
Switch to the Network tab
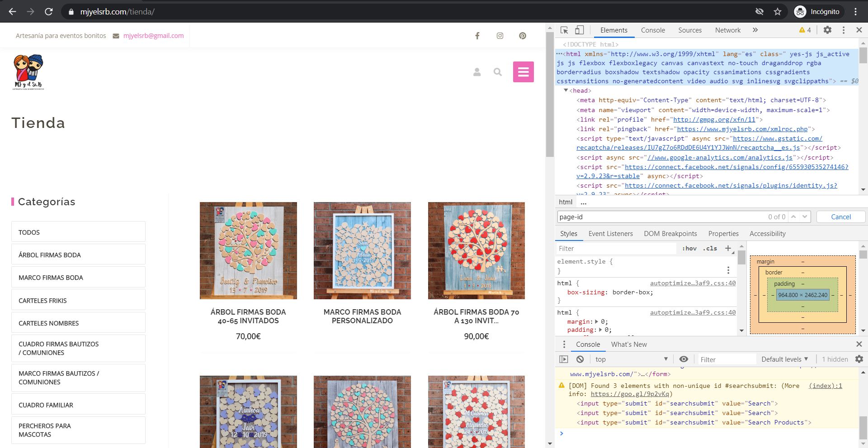(x=728, y=30)
